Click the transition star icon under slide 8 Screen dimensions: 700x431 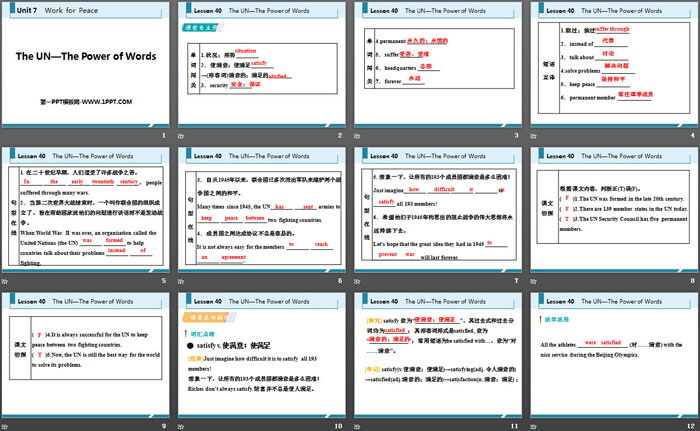click(x=533, y=281)
